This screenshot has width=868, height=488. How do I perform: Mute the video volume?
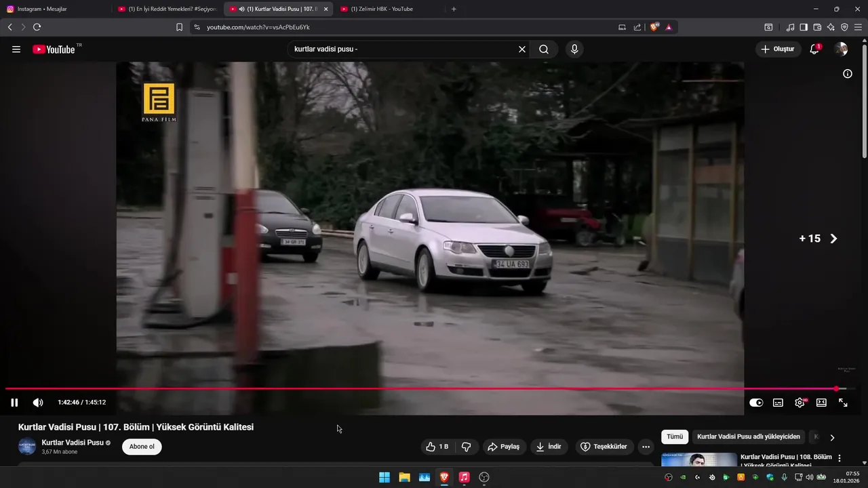tap(38, 403)
